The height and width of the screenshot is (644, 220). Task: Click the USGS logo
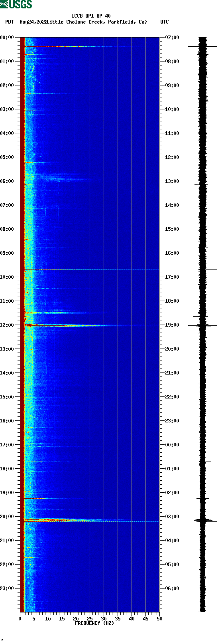[16, 4]
